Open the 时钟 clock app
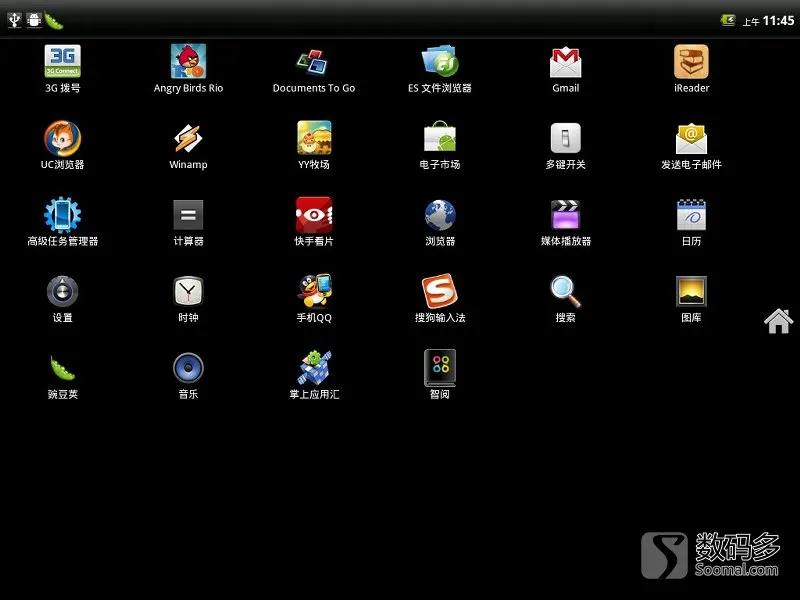The height and width of the screenshot is (600, 800). point(188,298)
